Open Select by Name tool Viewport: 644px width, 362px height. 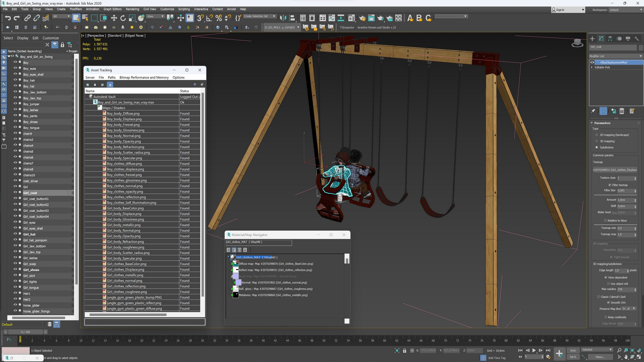coord(85,18)
